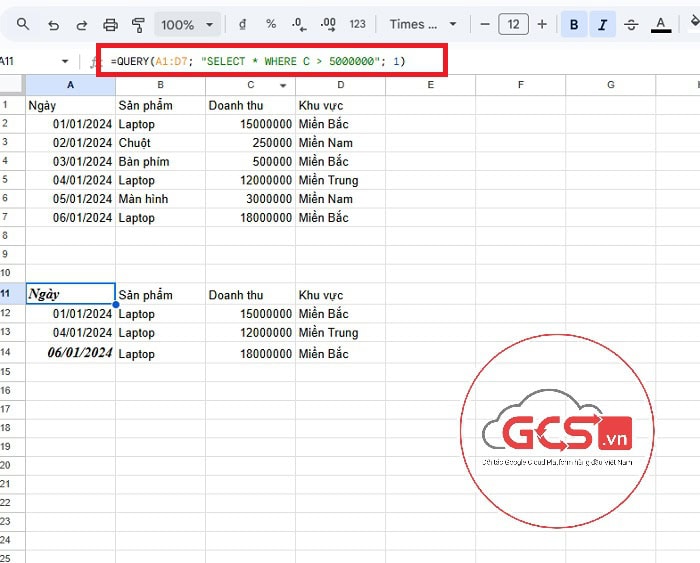
Task: Apply percent number format
Action: (271, 24)
